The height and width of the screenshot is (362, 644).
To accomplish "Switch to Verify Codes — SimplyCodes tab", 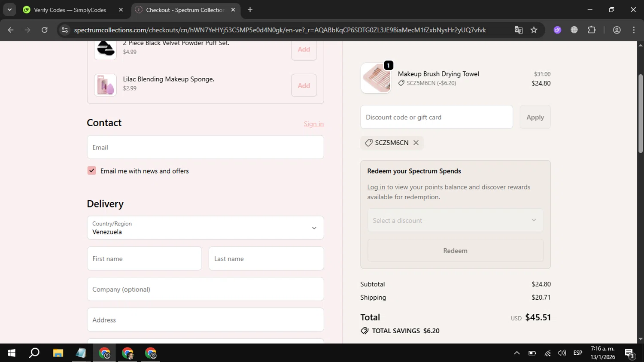I will click(70, 10).
